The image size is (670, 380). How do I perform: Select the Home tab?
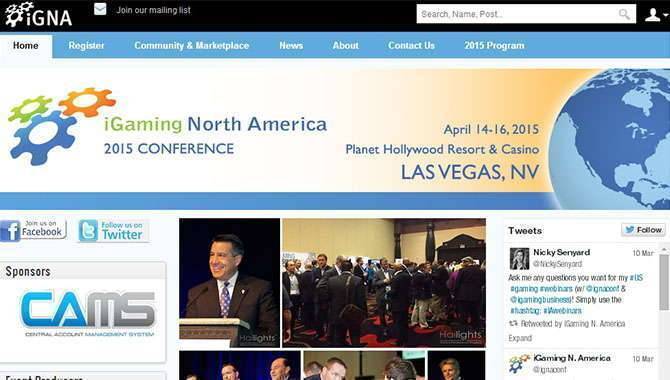(26, 45)
